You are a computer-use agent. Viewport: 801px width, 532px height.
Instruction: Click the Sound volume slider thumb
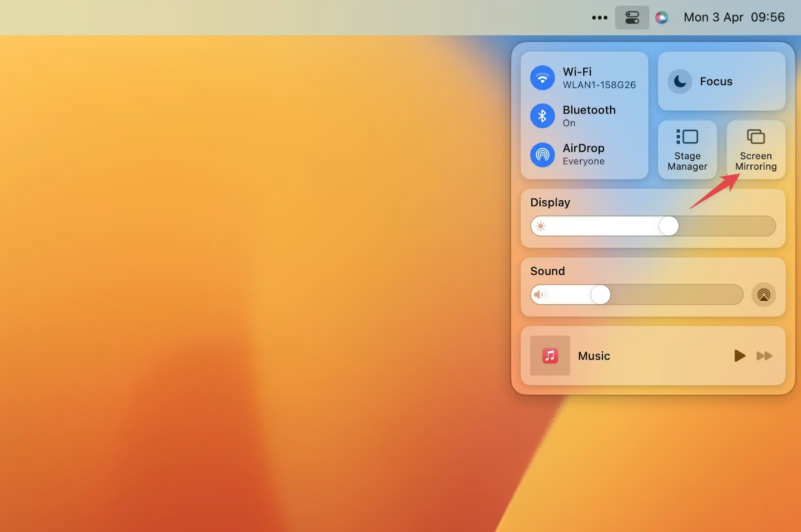tap(600, 295)
